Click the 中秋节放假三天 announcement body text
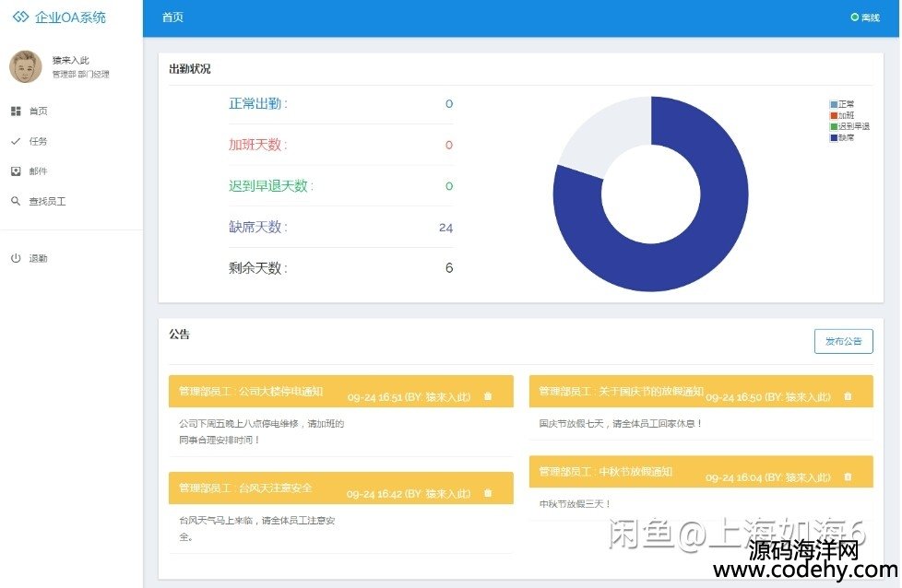The height and width of the screenshot is (588, 902). pos(575,504)
